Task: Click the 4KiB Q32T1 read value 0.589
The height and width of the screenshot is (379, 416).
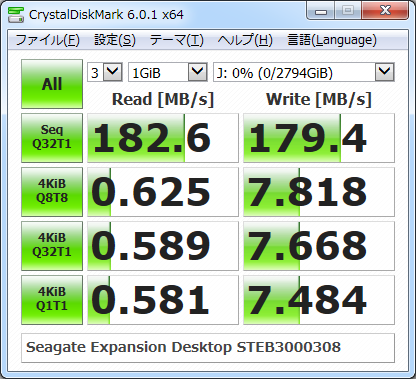Action: pyautogui.click(x=163, y=246)
